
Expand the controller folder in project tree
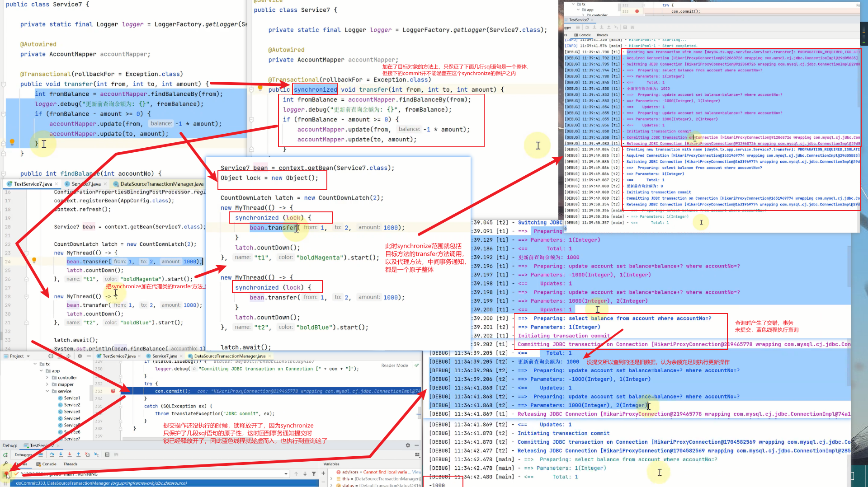47,378
